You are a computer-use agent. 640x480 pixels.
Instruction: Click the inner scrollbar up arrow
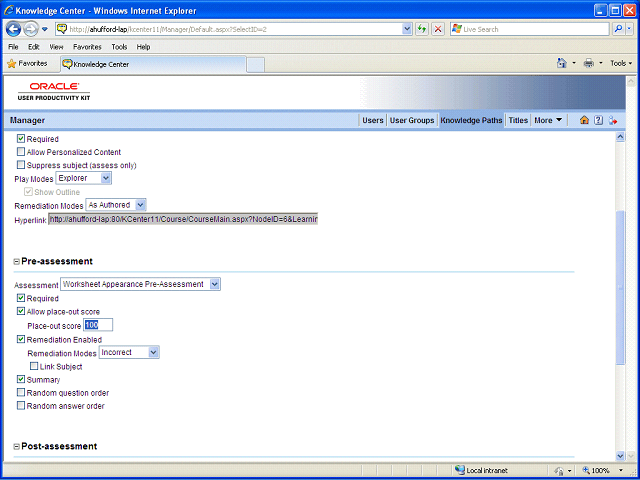[x=620, y=137]
